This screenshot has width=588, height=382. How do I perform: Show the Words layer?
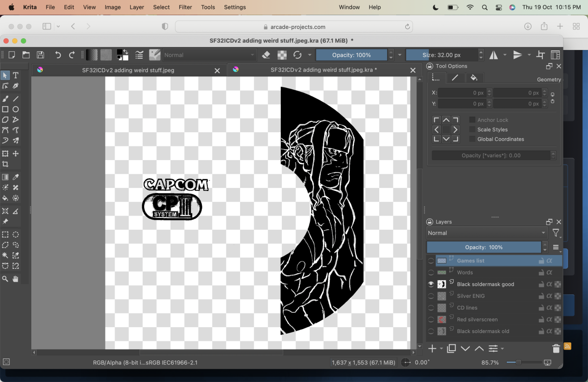(x=431, y=272)
